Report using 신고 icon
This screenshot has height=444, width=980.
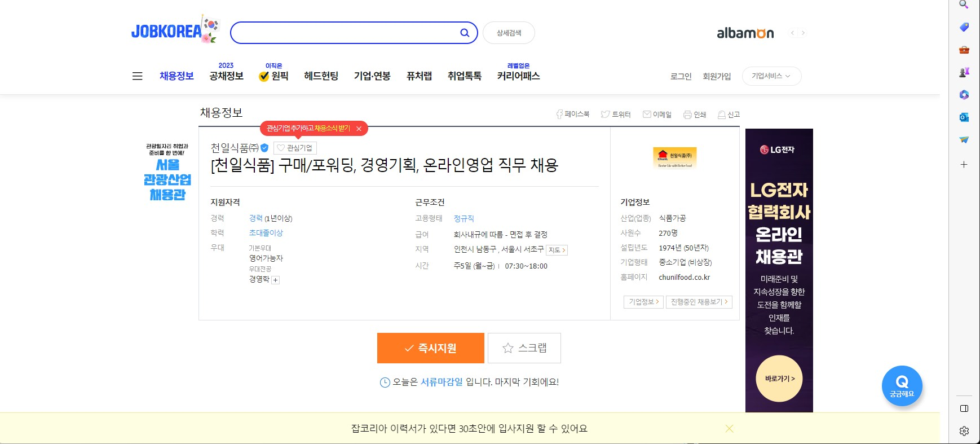pos(729,115)
